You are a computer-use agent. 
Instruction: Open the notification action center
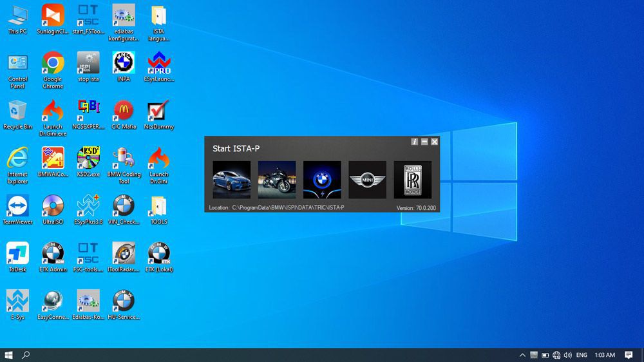click(629, 356)
